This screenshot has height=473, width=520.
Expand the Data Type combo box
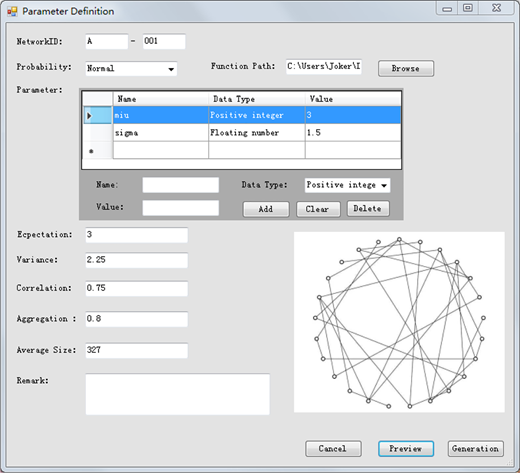[347, 185]
